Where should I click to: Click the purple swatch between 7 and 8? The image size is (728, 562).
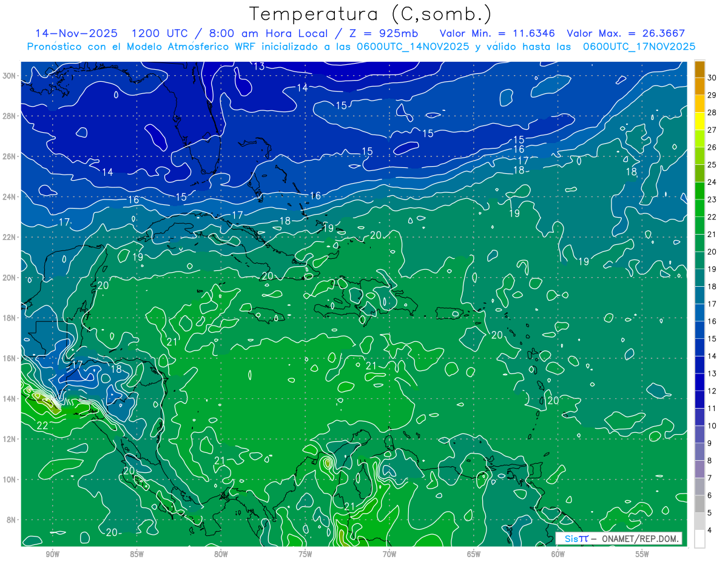[699, 469]
